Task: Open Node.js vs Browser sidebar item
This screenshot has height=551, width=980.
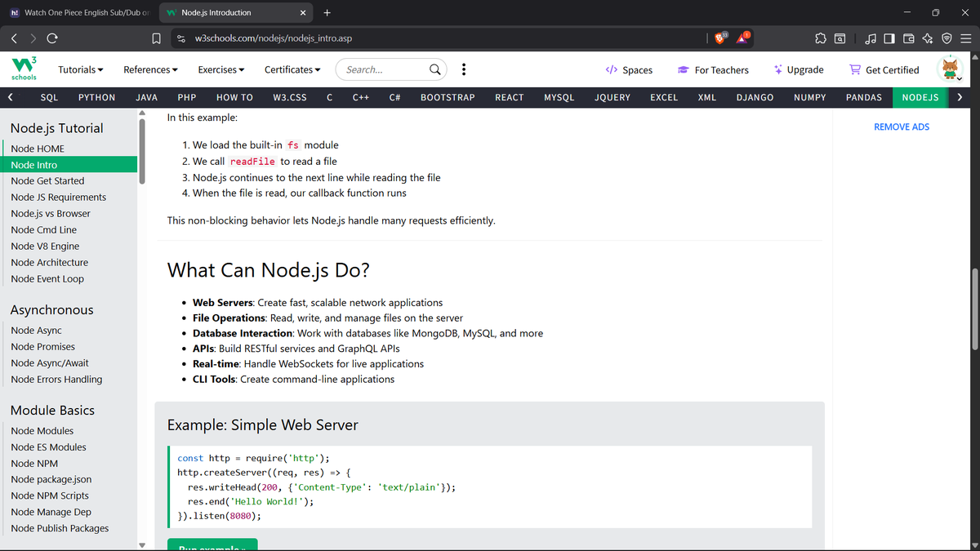Action: 51,214
